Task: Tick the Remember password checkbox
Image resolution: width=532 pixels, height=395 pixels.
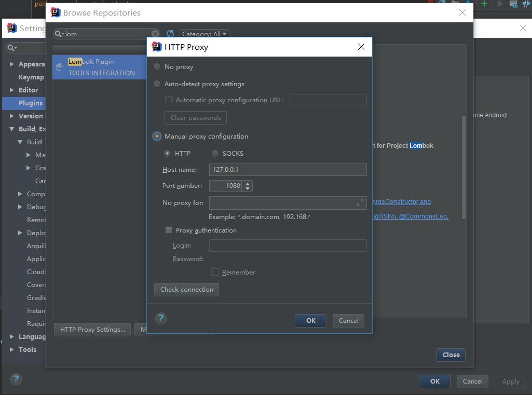Action: click(215, 272)
